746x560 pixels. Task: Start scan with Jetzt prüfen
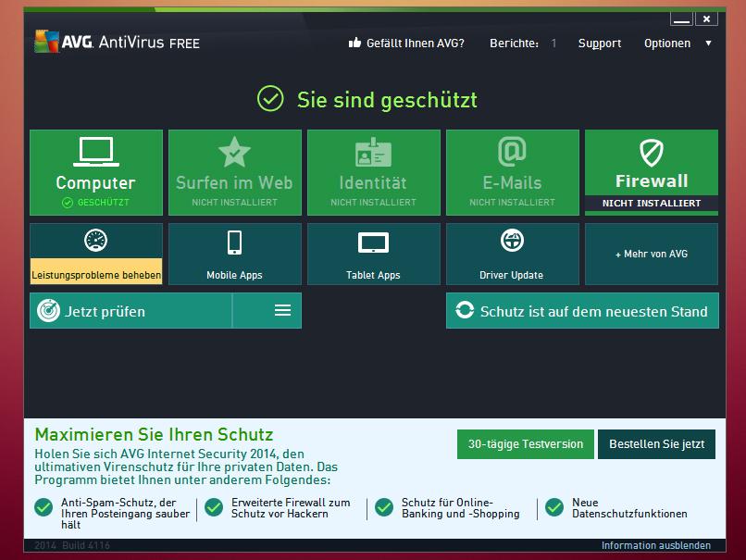131,311
